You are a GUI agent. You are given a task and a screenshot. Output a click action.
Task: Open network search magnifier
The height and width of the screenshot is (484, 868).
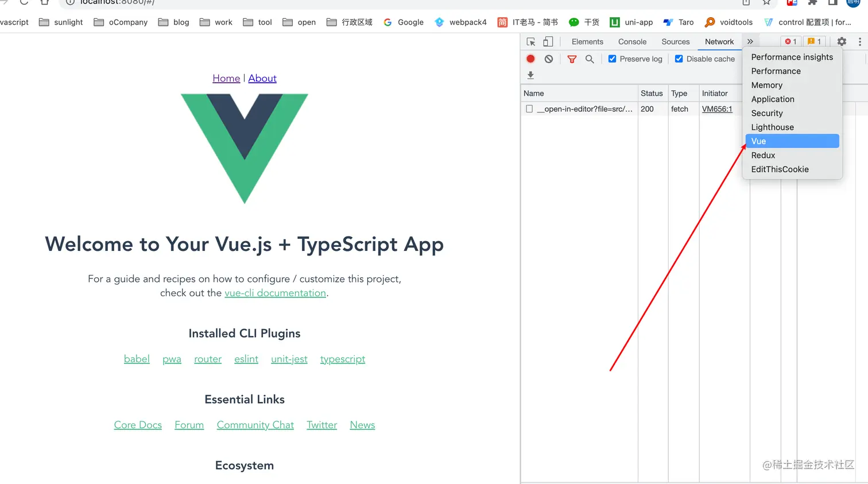point(590,59)
